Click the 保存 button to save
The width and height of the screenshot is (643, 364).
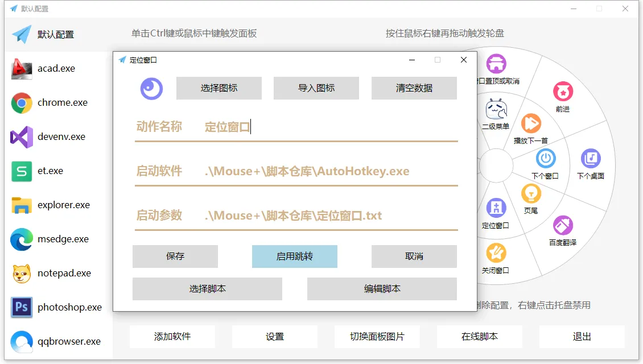175,257
